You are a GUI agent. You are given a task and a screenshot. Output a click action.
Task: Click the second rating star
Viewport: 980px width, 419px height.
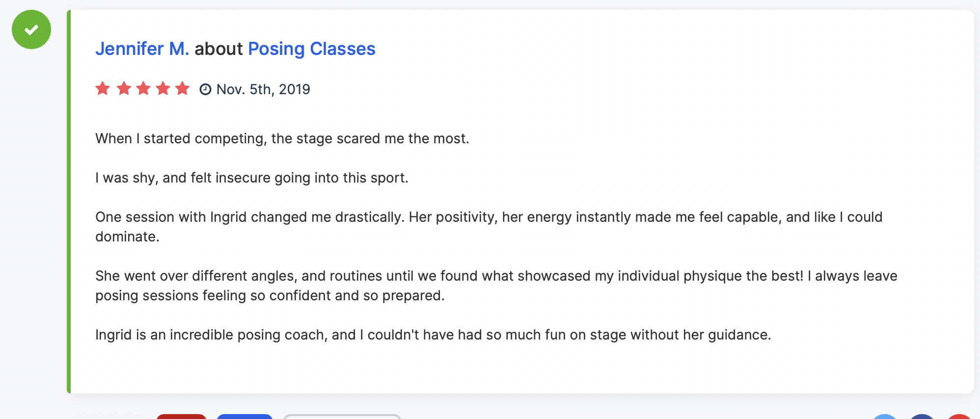point(123,88)
